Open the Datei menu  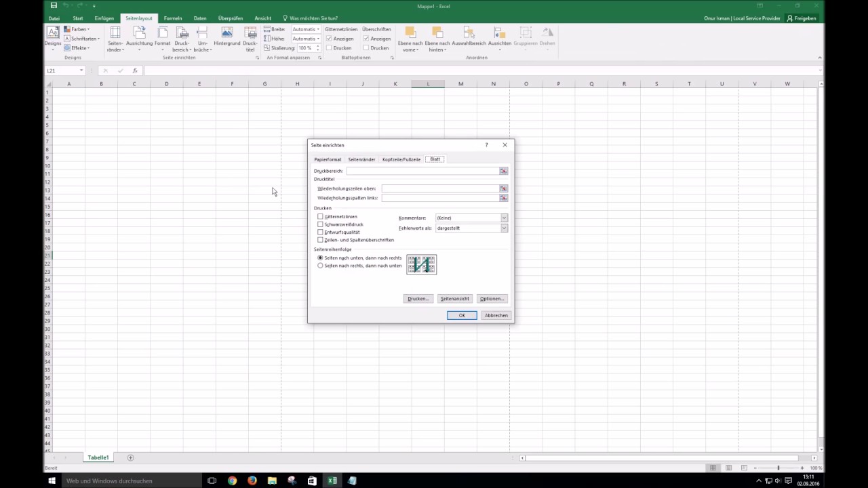pyautogui.click(x=54, y=18)
